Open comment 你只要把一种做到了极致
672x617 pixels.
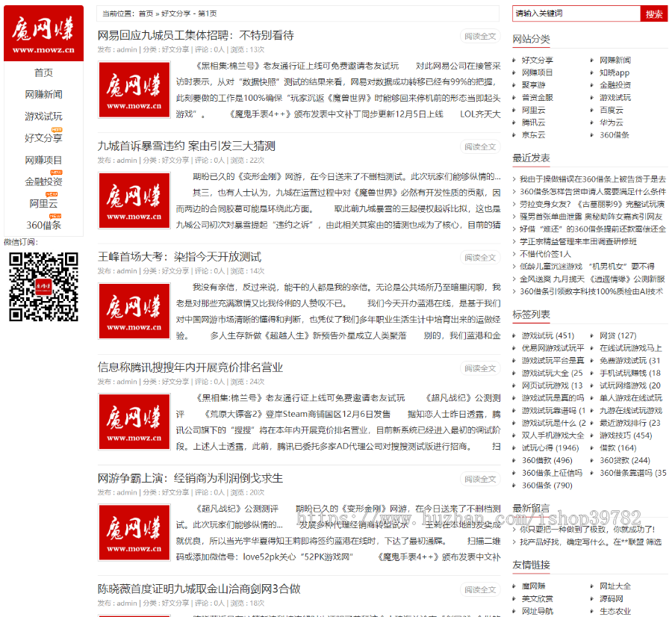point(587,530)
